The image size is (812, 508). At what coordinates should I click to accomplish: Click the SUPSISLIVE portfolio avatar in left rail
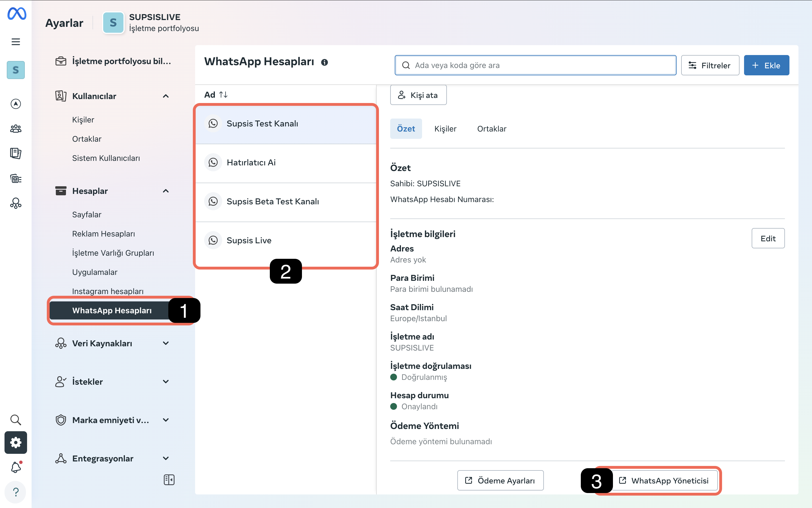pyautogui.click(x=16, y=70)
